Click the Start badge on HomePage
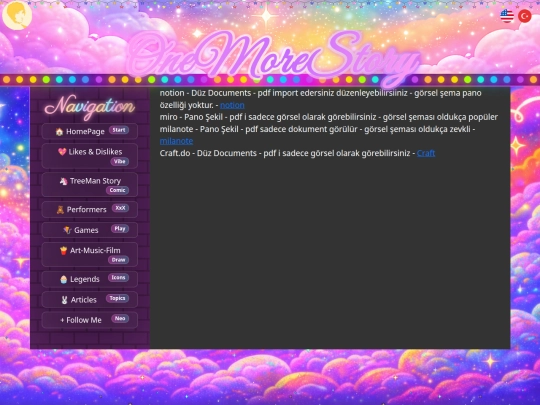The width and height of the screenshot is (540, 405). coord(119,130)
